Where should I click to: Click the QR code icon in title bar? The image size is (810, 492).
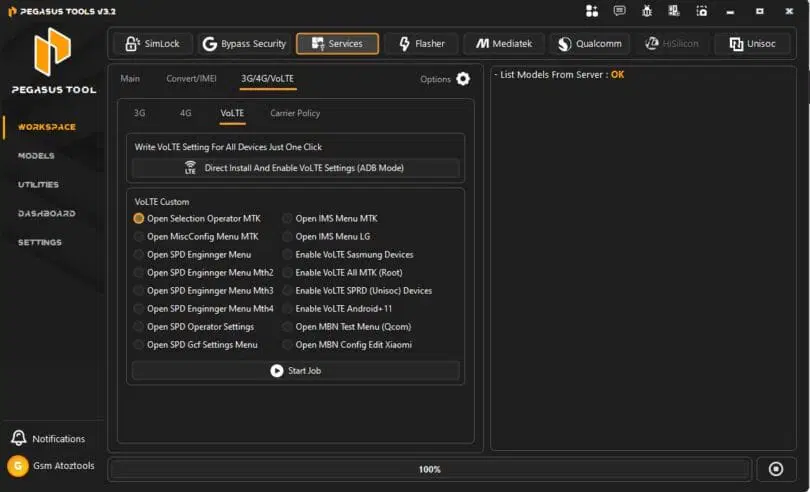point(674,11)
